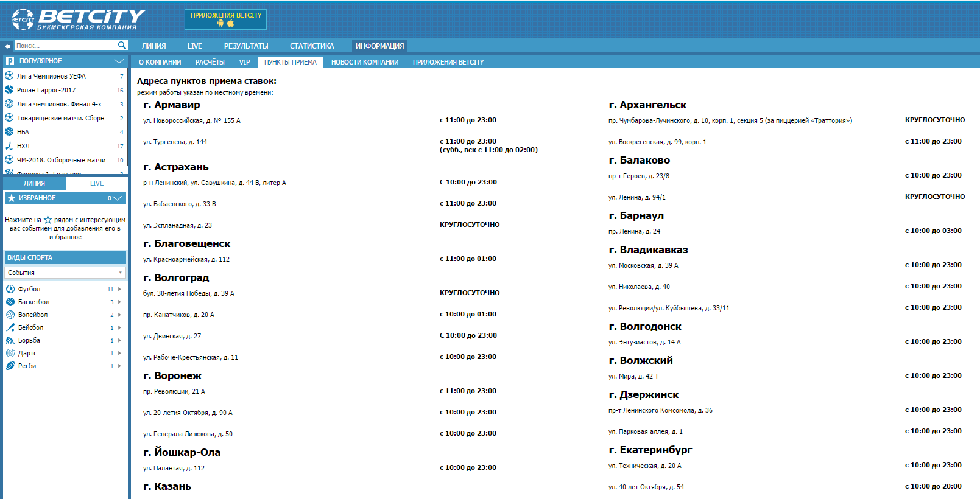Click the Регби ball icon
This screenshot has width=980, height=499.
coord(10,366)
